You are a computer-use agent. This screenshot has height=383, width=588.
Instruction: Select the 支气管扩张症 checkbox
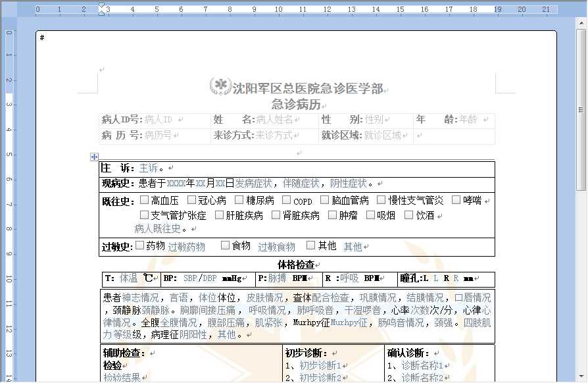tap(145, 215)
